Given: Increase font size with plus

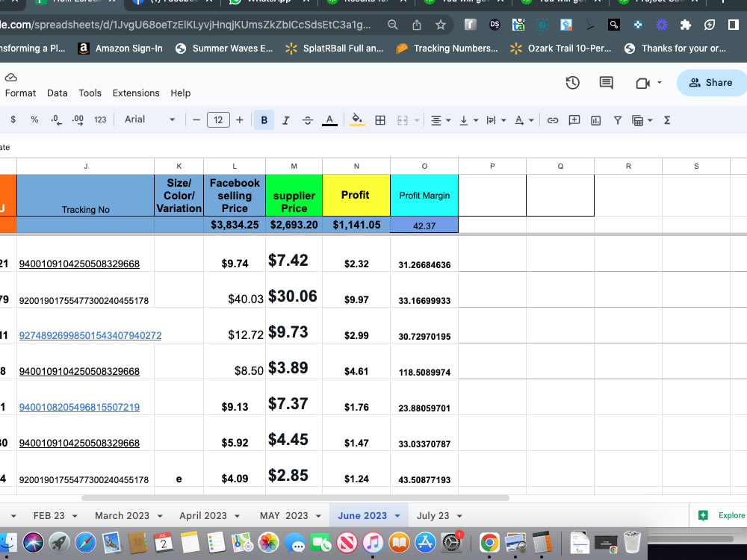Looking at the screenshot, I should (x=240, y=120).
